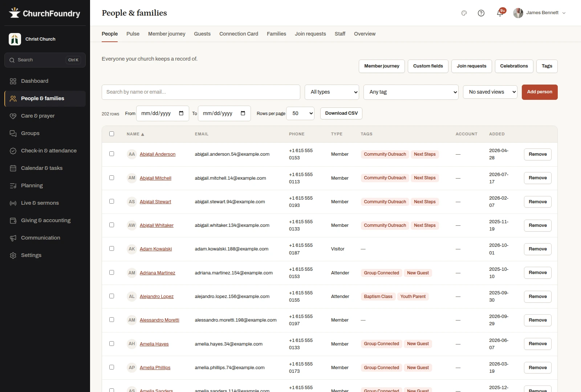Open the From date calendar picker
This screenshot has width=581, height=392.
181,113
